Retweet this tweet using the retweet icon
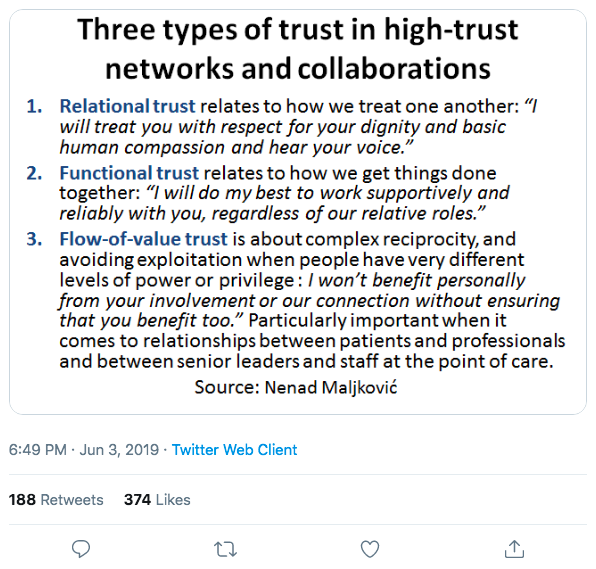Image resolution: width=596 pixels, height=569 pixels. point(225,549)
